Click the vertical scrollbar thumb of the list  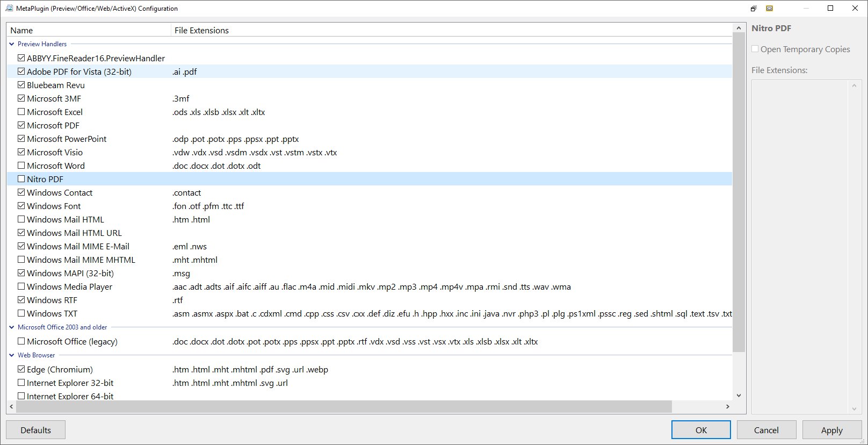click(x=739, y=192)
